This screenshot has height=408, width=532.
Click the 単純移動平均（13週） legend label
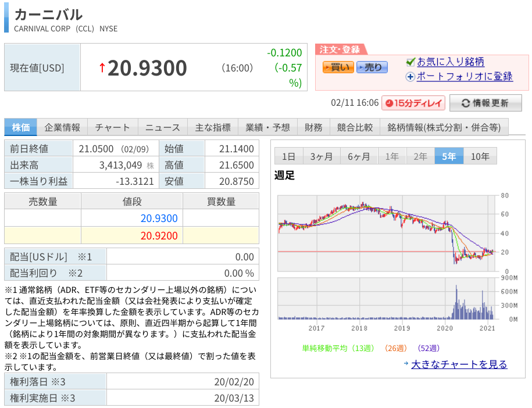pos(338,348)
